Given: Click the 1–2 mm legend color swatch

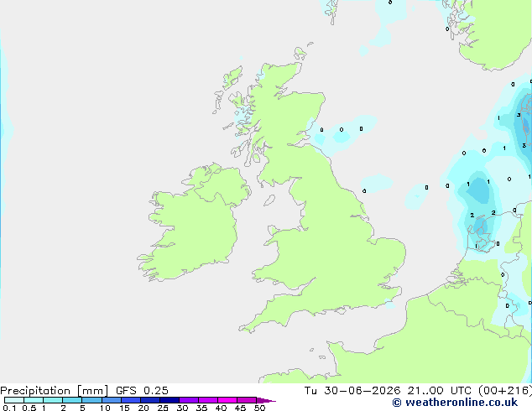Looking at the screenshot, I should coord(53,400).
